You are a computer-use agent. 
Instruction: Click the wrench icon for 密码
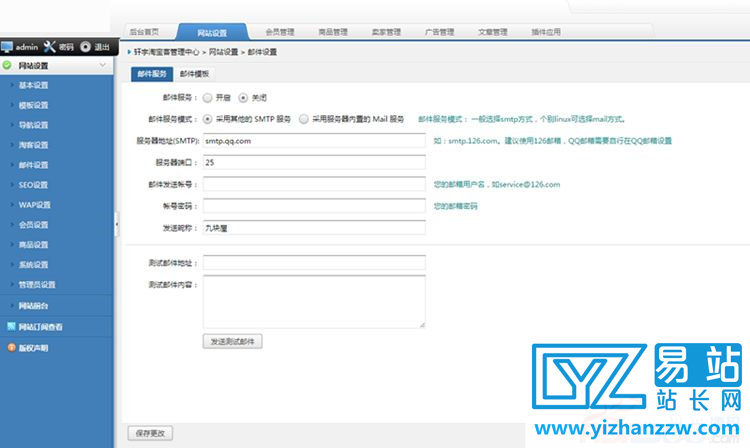49,46
